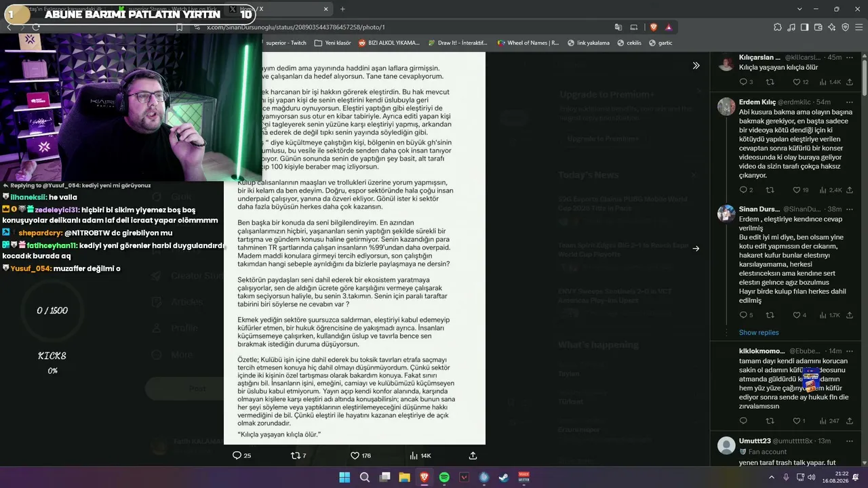The width and height of the screenshot is (868, 488).
Task: Open the tab search dropdown
Action: point(800,9)
